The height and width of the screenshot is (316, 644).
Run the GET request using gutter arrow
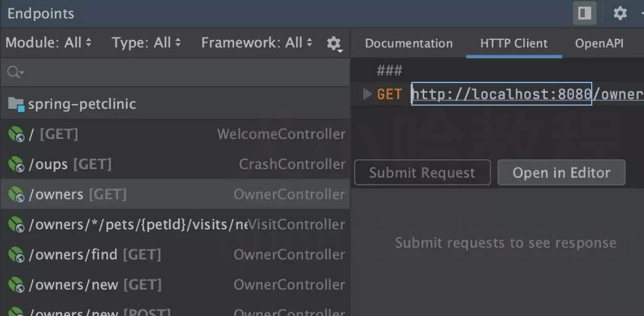click(367, 94)
